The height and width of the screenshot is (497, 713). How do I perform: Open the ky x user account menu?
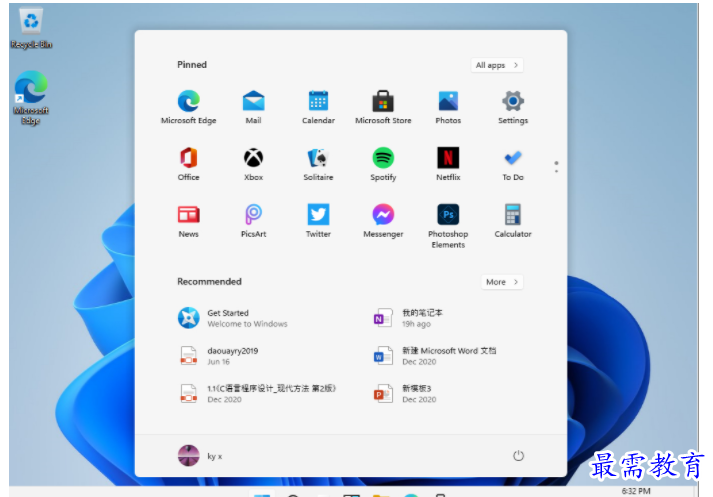(x=200, y=456)
